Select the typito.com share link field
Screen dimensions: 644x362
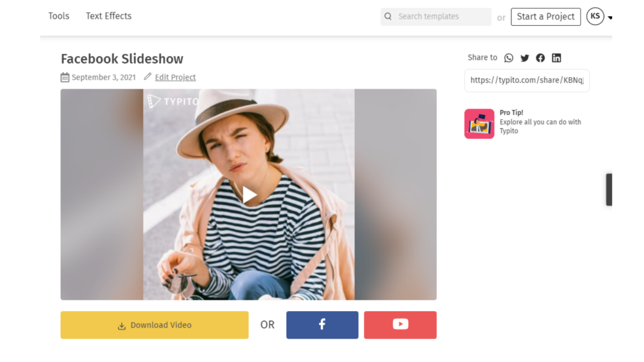pos(527,80)
